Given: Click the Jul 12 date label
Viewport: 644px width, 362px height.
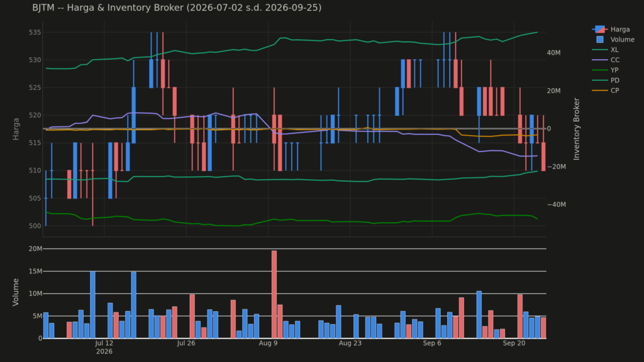Looking at the screenshot, I should pos(104,343).
